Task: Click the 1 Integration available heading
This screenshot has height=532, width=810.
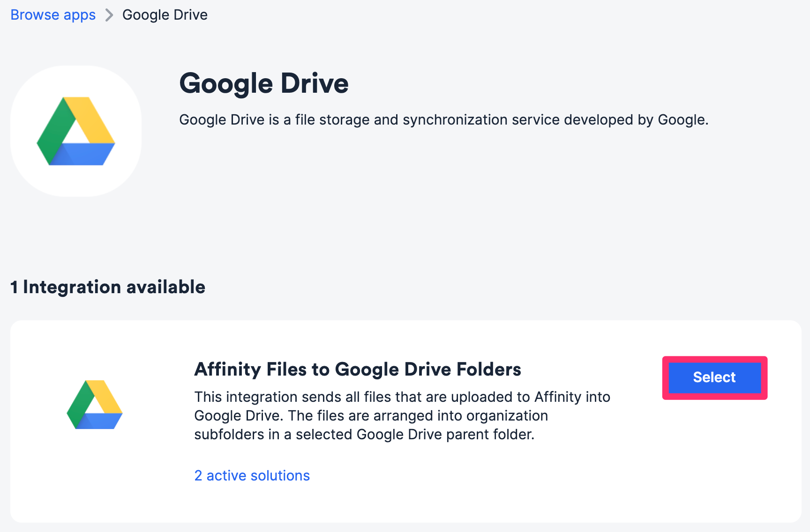Action: coord(108,287)
